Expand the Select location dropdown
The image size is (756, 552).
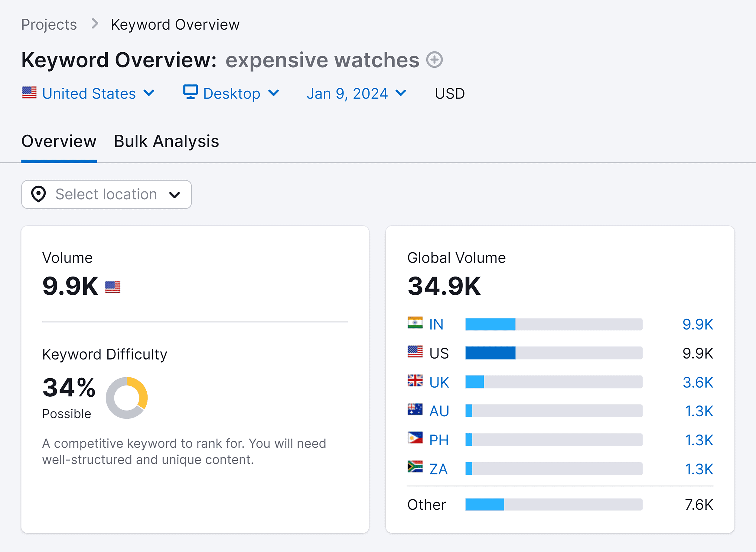pyautogui.click(x=107, y=194)
